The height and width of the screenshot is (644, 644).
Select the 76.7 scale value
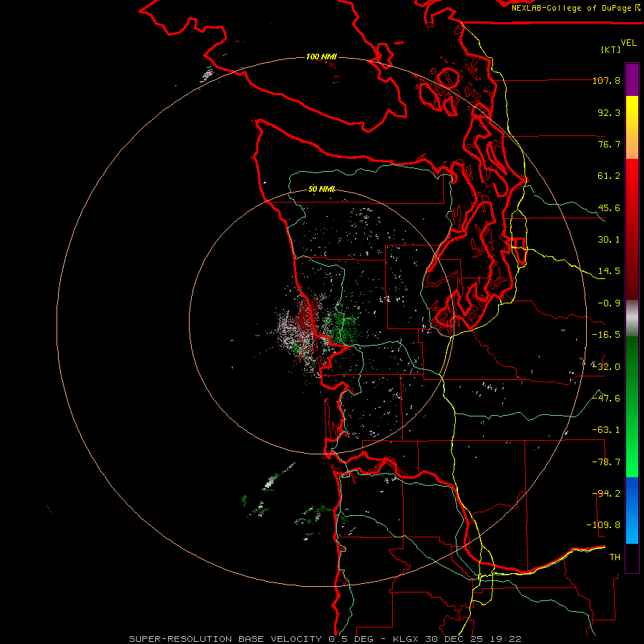coord(609,144)
